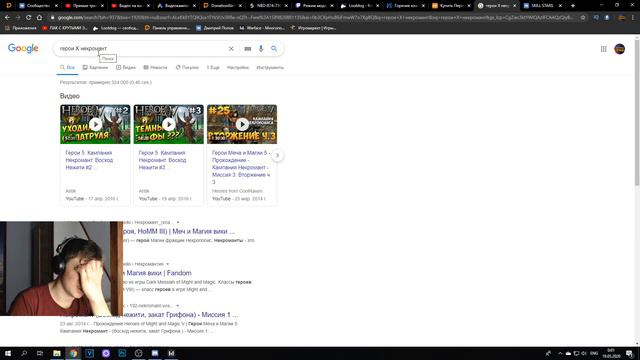The image size is (640, 360).
Task: Open the 'Дмитрий Попов' bookmark
Action: (x=215, y=28)
